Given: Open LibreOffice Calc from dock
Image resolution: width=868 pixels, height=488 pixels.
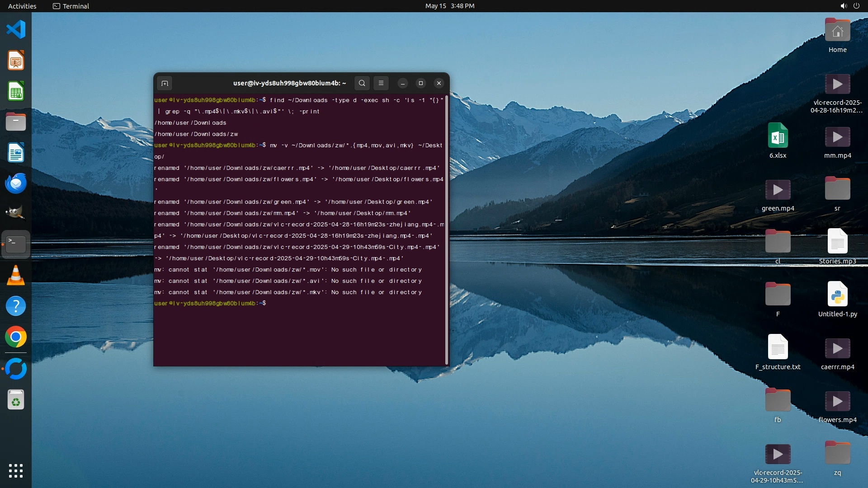Looking at the screenshot, I should coord(16,91).
